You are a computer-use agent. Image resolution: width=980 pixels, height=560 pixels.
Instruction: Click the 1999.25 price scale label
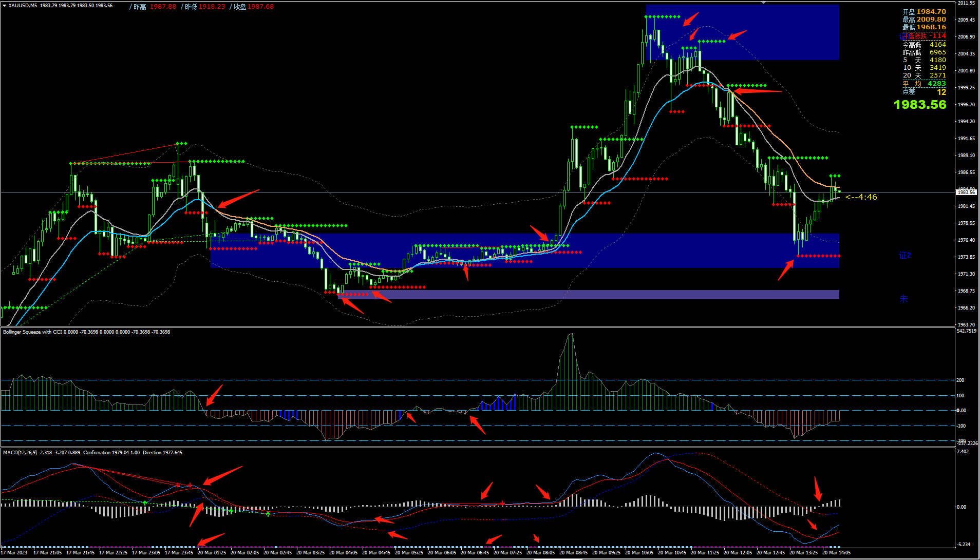pyautogui.click(x=966, y=88)
